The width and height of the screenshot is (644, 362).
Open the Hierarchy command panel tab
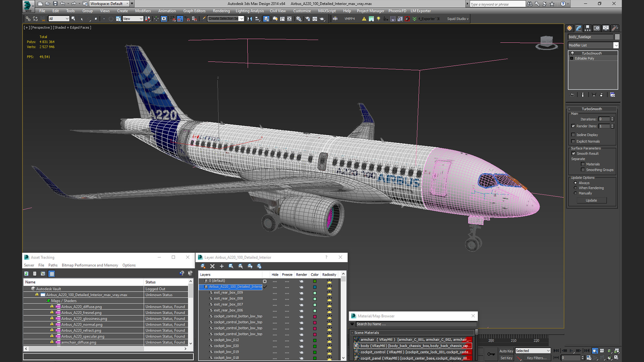point(588,28)
